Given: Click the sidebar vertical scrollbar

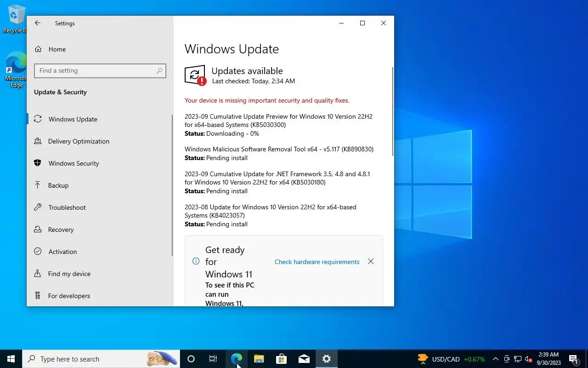Looking at the screenshot, I should coord(172,185).
